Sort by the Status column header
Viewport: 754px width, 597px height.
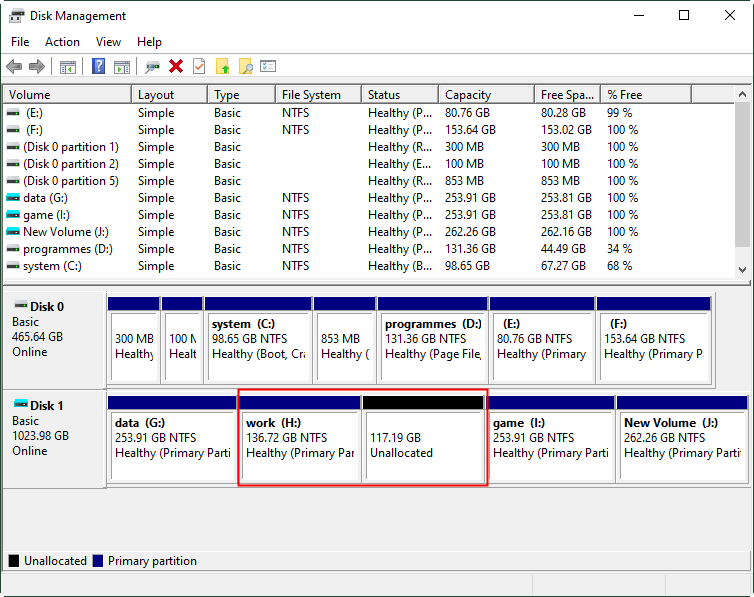(x=401, y=95)
